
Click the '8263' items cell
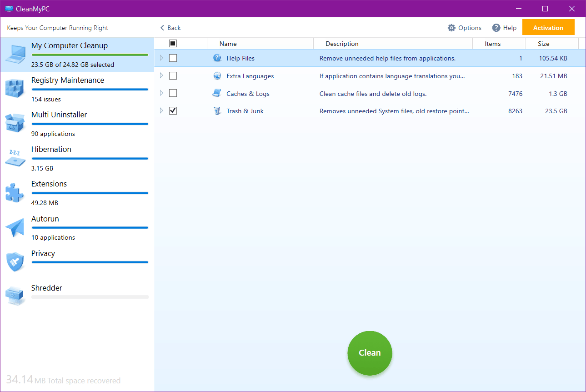point(516,111)
